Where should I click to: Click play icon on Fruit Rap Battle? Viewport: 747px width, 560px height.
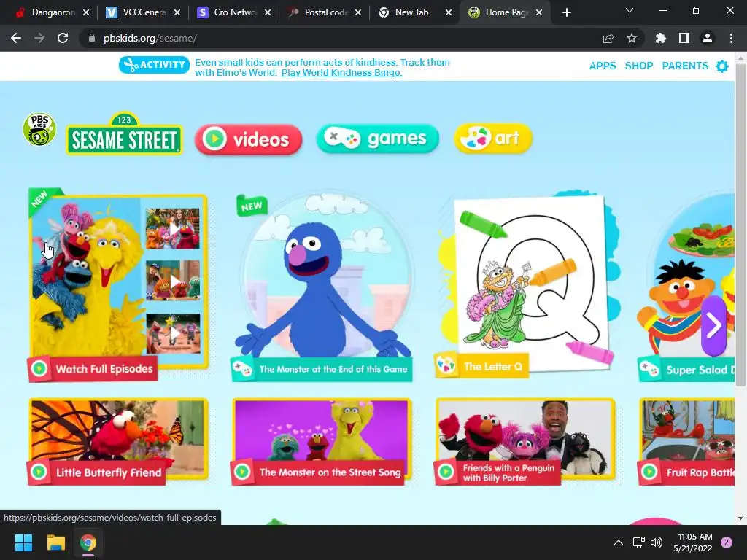(x=649, y=472)
